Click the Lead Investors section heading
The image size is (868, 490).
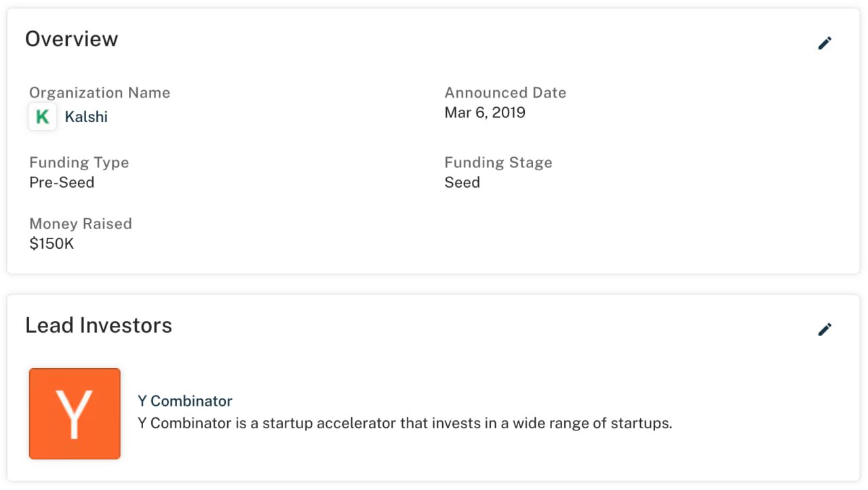click(x=98, y=325)
